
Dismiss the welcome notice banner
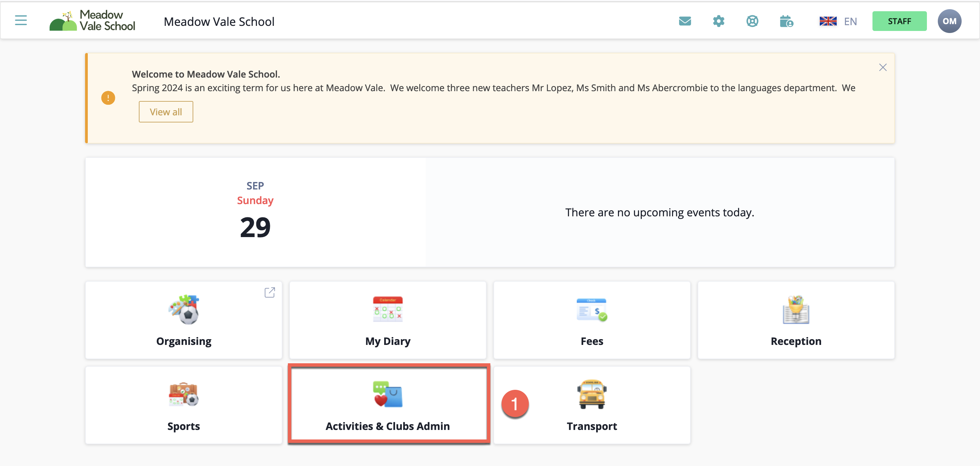(883, 68)
